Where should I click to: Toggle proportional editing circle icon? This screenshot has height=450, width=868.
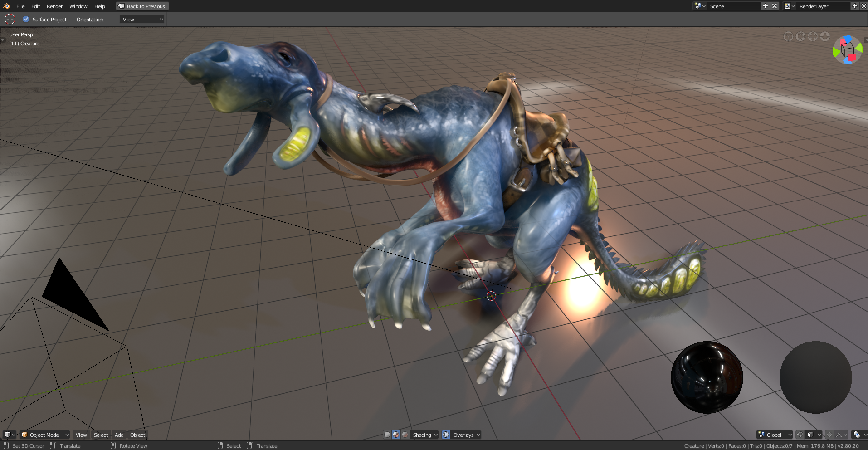[x=829, y=435]
